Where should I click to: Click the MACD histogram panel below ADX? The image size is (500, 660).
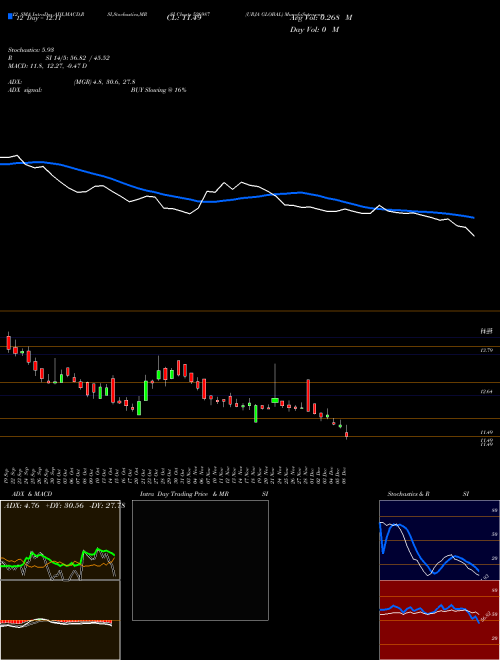[x=60, y=620]
